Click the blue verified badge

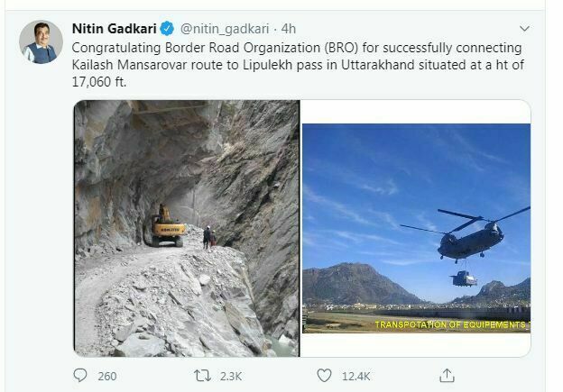tap(167, 28)
